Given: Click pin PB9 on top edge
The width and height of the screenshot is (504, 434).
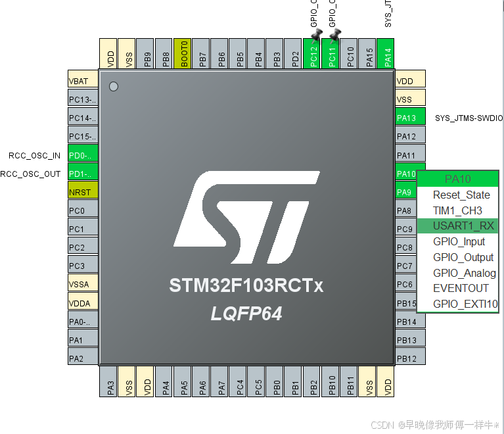Looking at the screenshot, I should [x=145, y=53].
